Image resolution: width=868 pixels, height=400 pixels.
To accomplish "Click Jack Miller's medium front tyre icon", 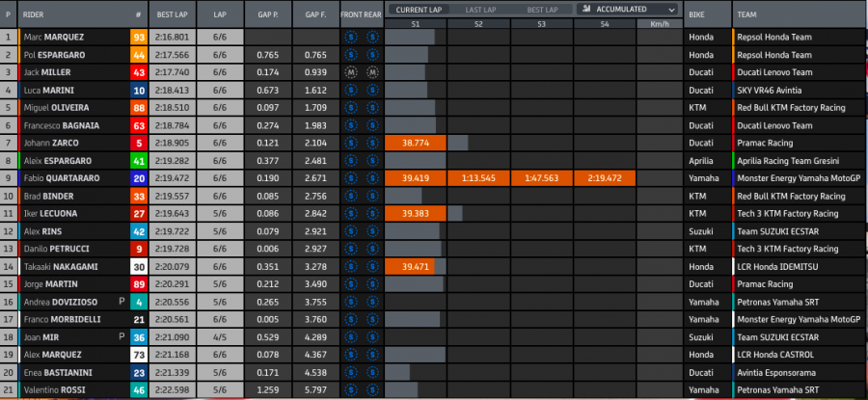I will (x=352, y=72).
